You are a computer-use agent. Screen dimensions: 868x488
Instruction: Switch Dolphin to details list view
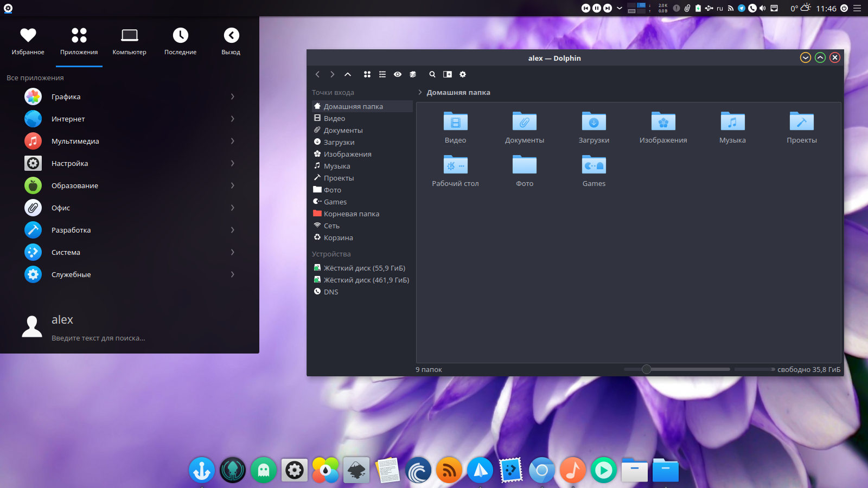click(x=382, y=74)
